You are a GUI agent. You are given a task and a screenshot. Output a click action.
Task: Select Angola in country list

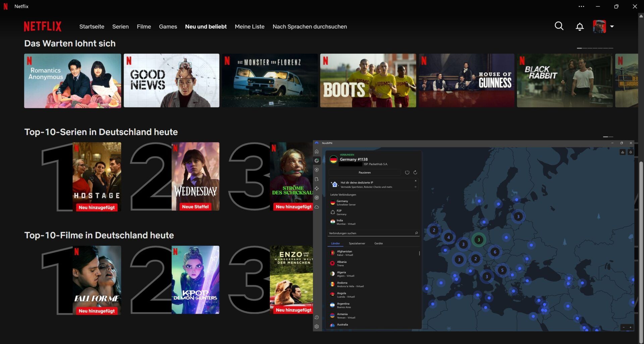[373, 294]
